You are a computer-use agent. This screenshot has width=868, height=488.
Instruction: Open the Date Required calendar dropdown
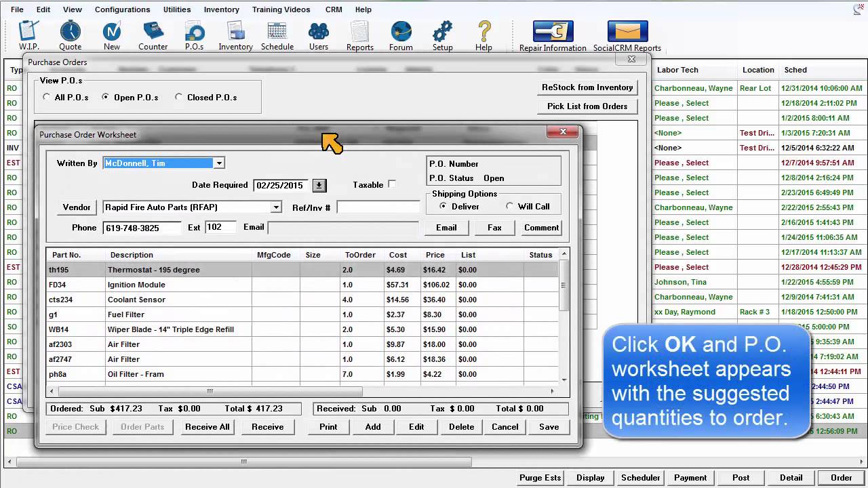(319, 186)
